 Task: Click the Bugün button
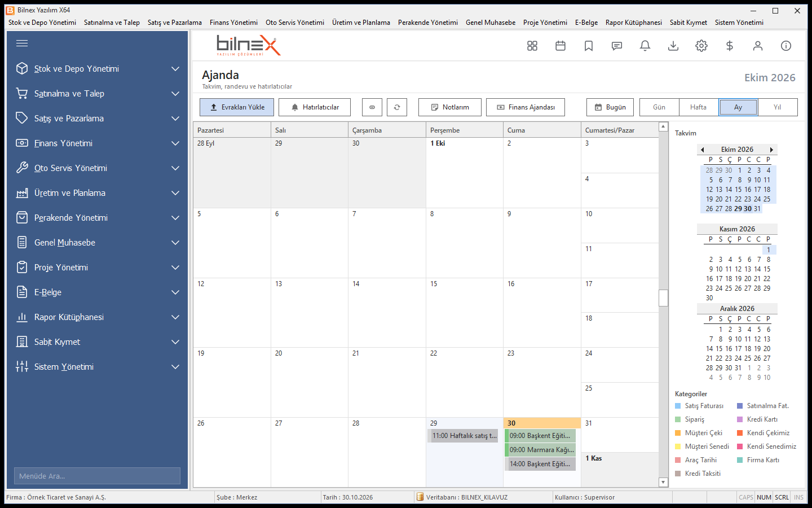point(610,107)
